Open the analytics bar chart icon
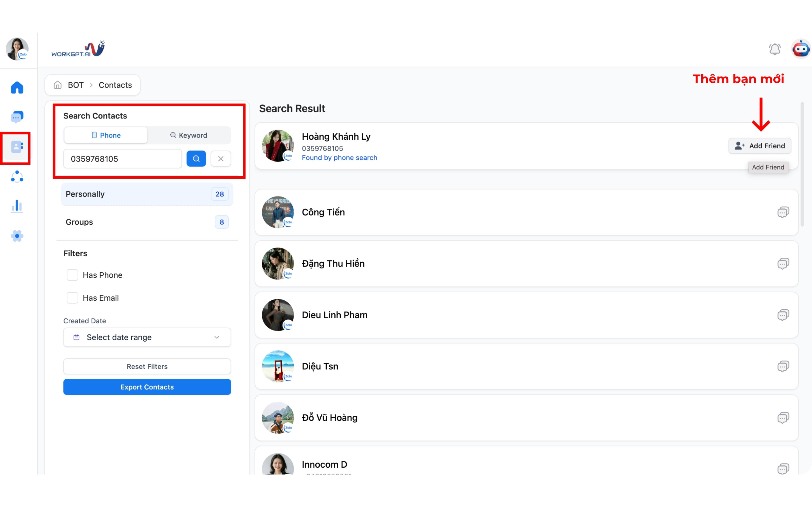The image size is (812, 507). pyautogui.click(x=17, y=206)
